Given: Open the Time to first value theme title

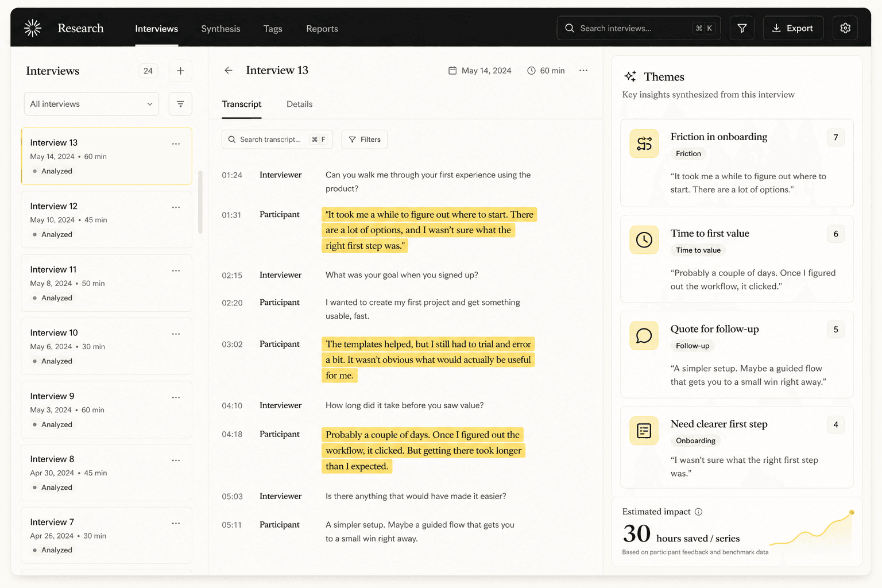Looking at the screenshot, I should click(710, 233).
